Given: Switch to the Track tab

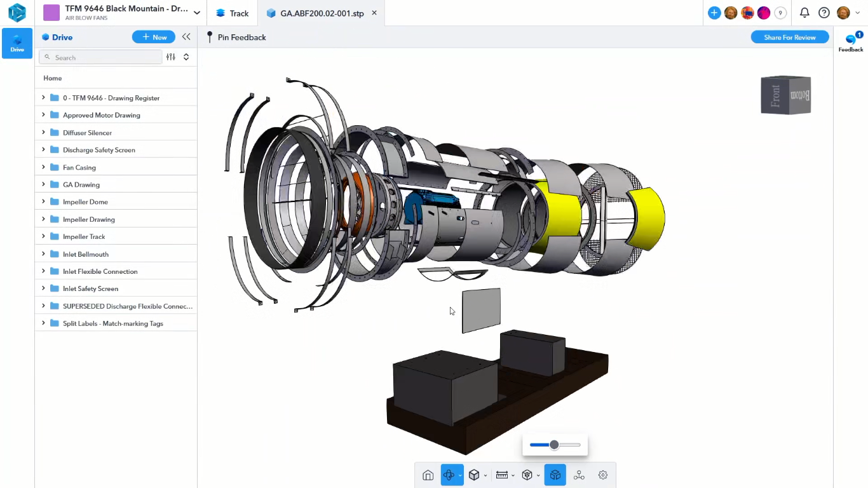Looking at the screenshot, I should (233, 13).
